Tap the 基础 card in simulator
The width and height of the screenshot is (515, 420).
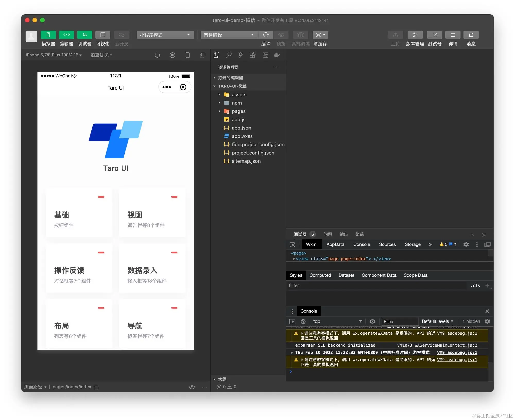click(79, 213)
